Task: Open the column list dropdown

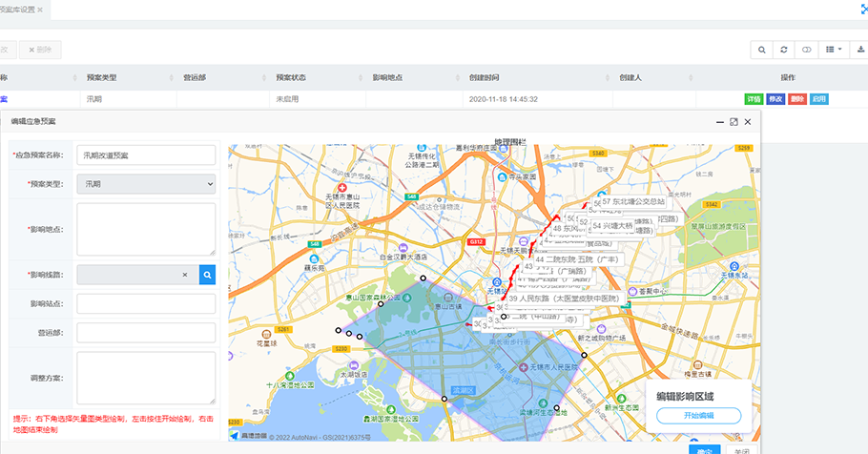Action: [835, 49]
